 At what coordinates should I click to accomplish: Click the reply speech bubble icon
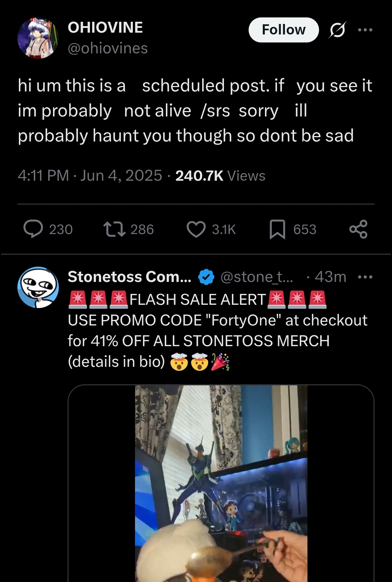pos(33,229)
